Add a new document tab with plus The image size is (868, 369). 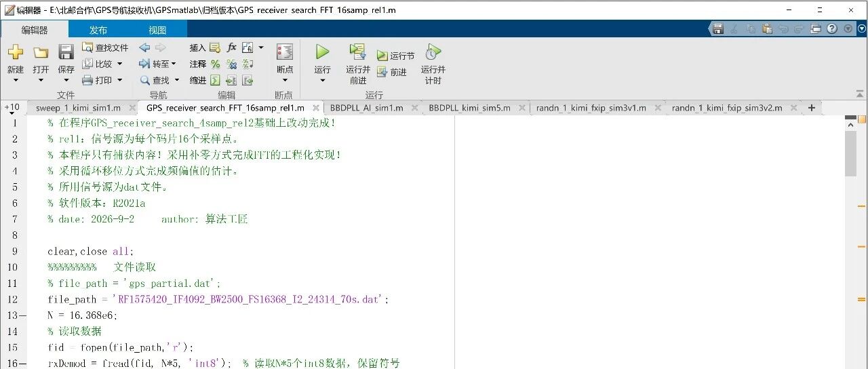click(812, 108)
